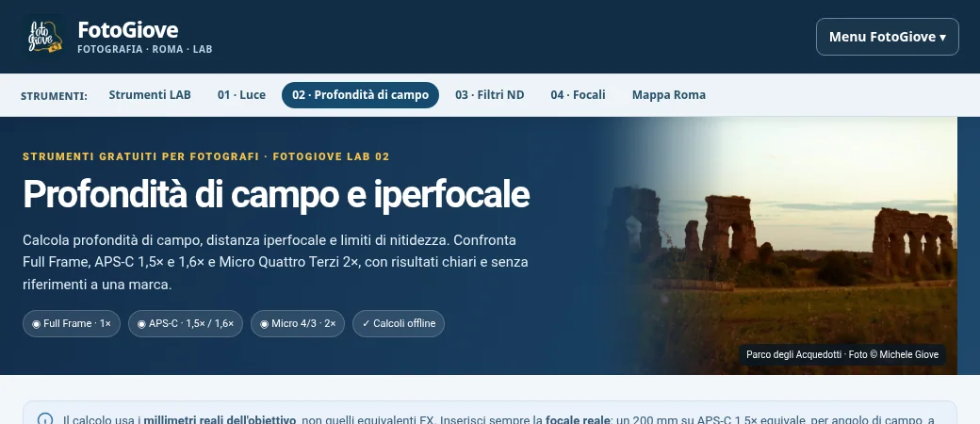Click the Full Frame · 1× chip
Screen dimensions: 980x424
(72, 324)
